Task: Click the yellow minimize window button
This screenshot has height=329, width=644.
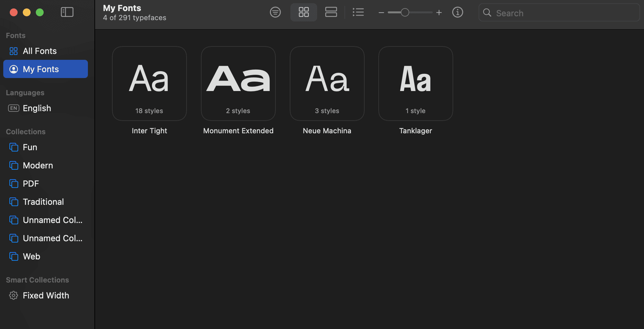Action: [27, 12]
